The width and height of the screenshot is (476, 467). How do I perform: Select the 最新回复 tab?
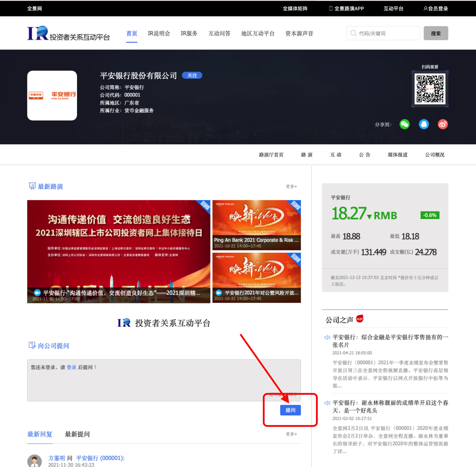40,434
